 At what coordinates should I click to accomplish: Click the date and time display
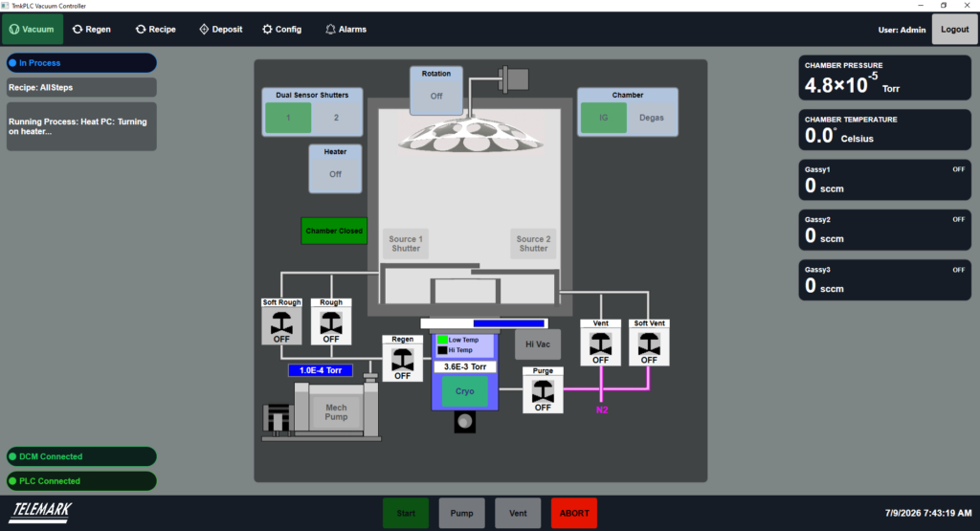[928, 513]
